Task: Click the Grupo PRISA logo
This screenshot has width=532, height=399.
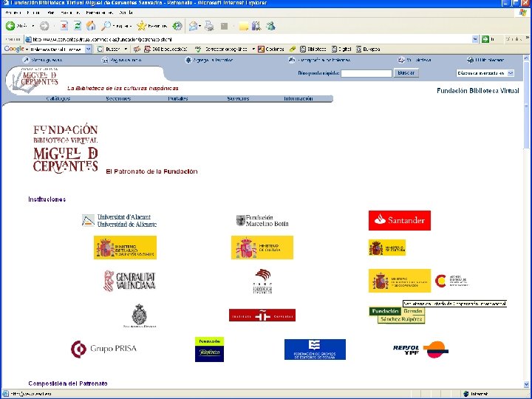Action: click(x=103, y=349)
